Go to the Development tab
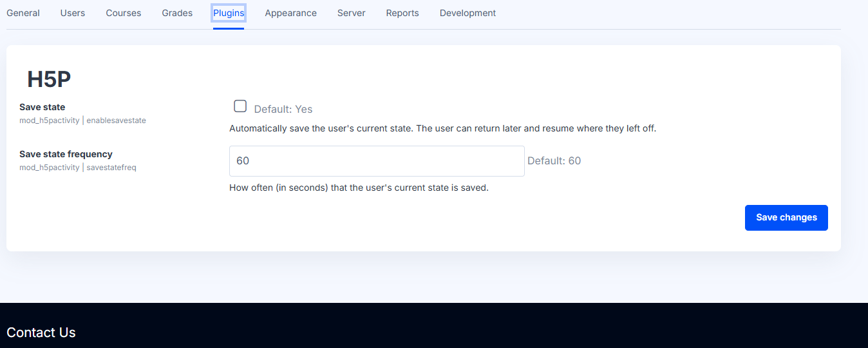The height and width of the screenshot is (348, 868). 468,13
